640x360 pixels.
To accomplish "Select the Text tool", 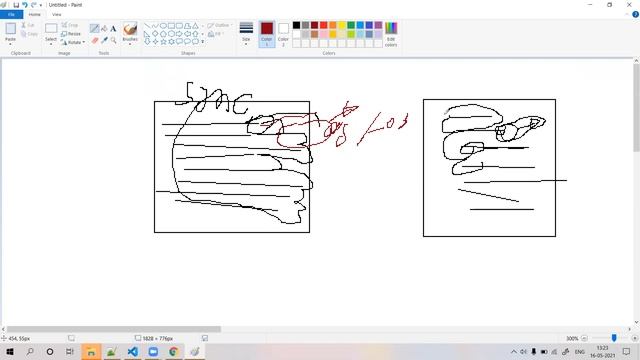I will tap(113, 29).
